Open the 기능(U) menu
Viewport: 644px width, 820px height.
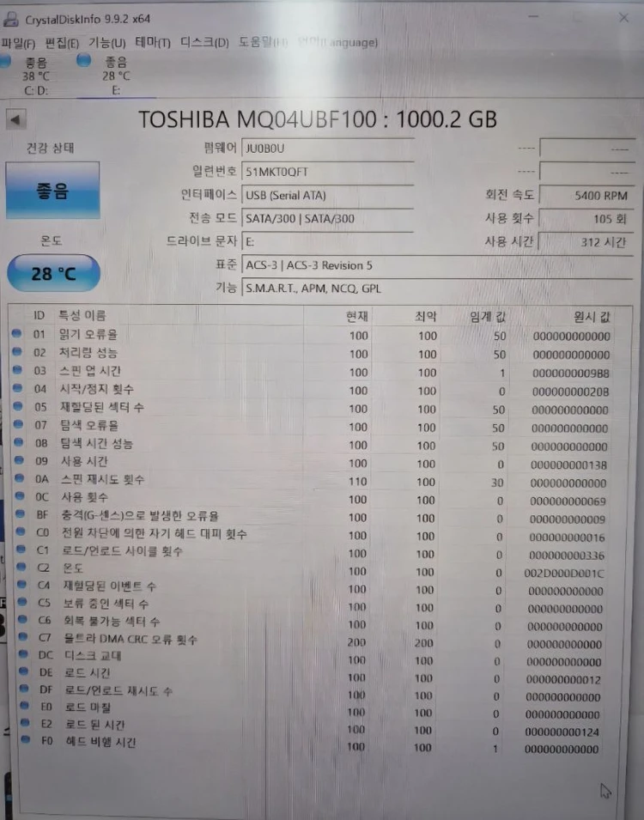pos(106,42)
